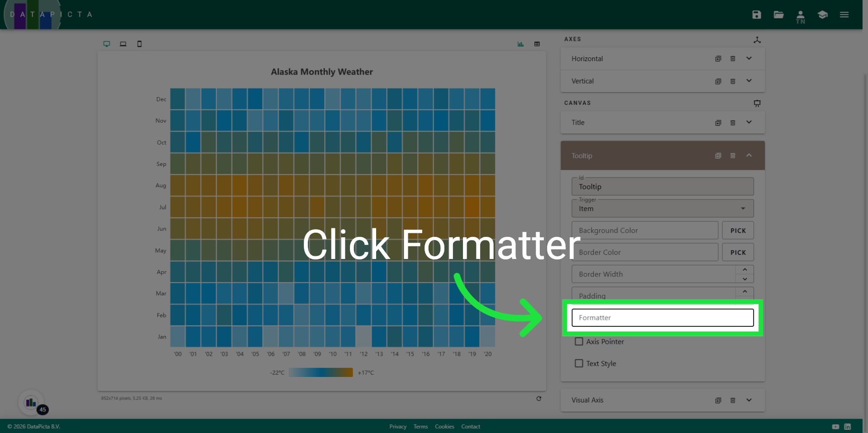The width and height of the screenshot is (868, 433).
Task: Duplicate the Visual Axis item
Action: pyautogui.click(x=718, y=400)
